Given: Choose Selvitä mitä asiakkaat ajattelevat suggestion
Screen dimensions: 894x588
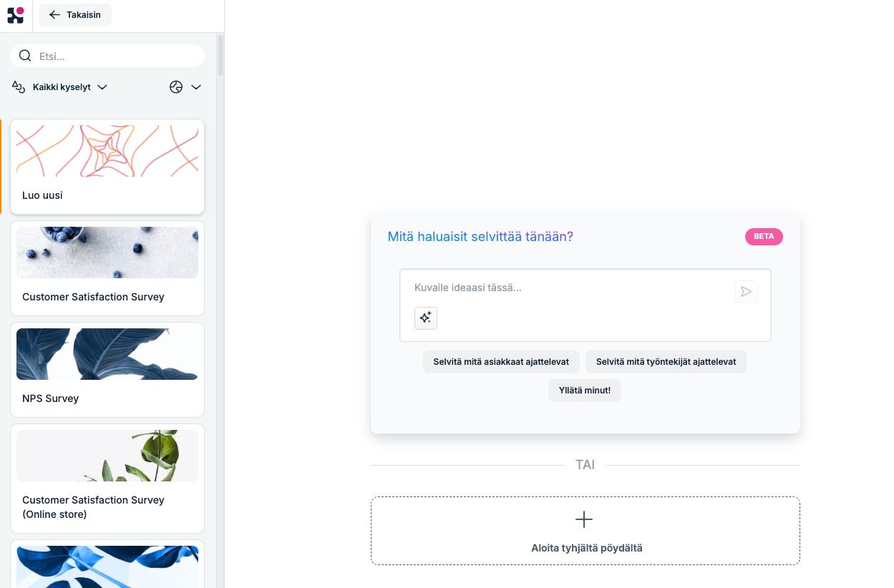Looking at the screenshot, I should tap(501, 362).
